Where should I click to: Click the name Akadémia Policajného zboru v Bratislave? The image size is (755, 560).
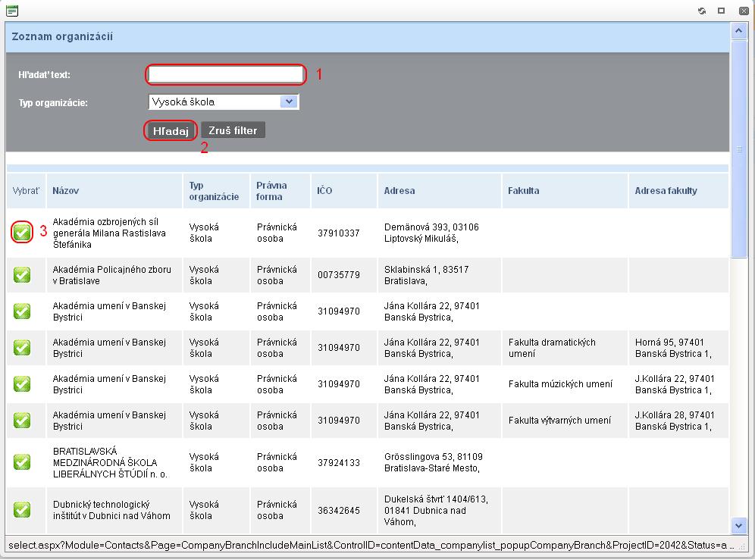(111, 275)
